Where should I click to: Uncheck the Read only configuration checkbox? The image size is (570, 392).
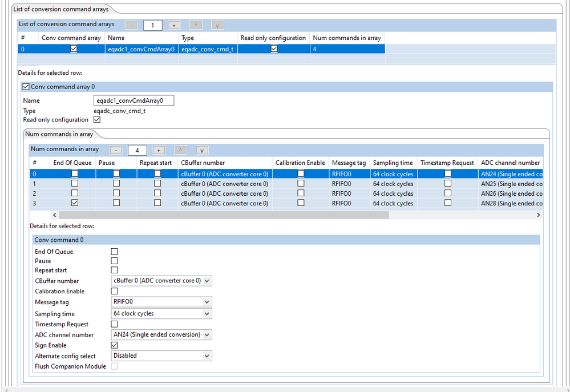(97, 120)
